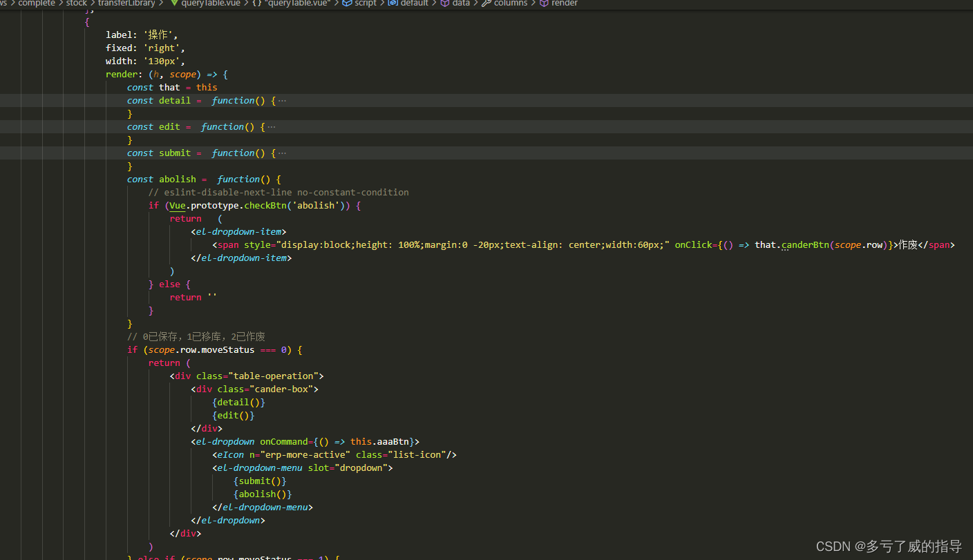Screen dimensions: 973x560
Task: Click the return '' statement
Action: click(x=193, y=298)
